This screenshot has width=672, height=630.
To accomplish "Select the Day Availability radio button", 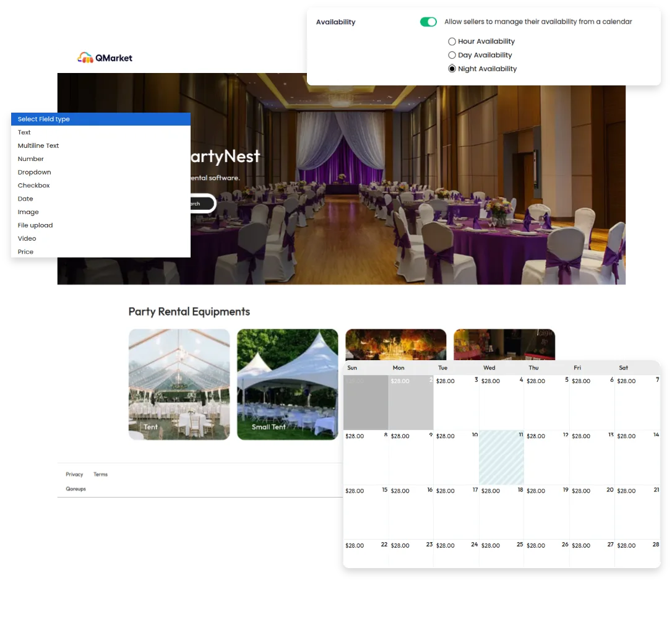I will 452,55.
